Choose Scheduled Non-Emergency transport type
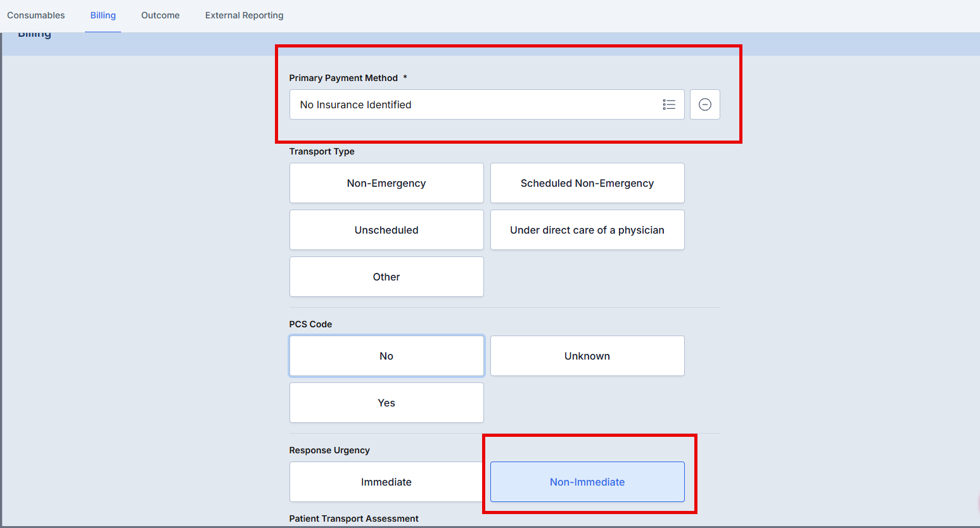Image resolution: width=980 pixels, height=528 pixels. coord(587,183)
